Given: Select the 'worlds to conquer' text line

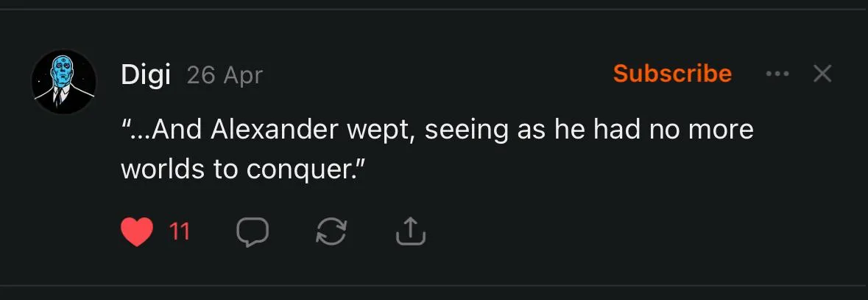Looking at the screenshot, I should [246, 170].
